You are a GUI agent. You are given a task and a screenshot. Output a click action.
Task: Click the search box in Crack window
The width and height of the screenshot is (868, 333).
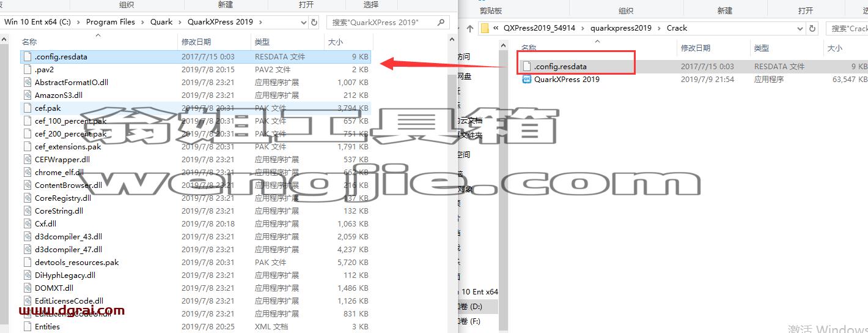pos(847,28)
